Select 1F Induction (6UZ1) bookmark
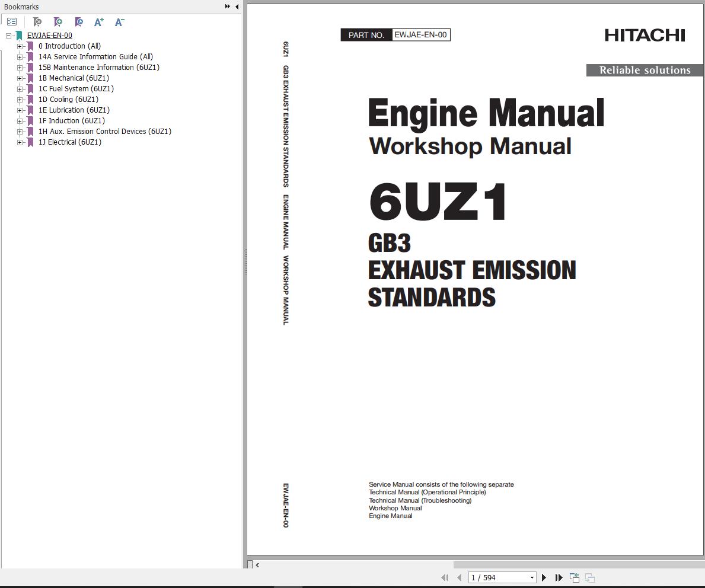The width and height of the screenshot is (705, 588). click(x=72, y=120)
